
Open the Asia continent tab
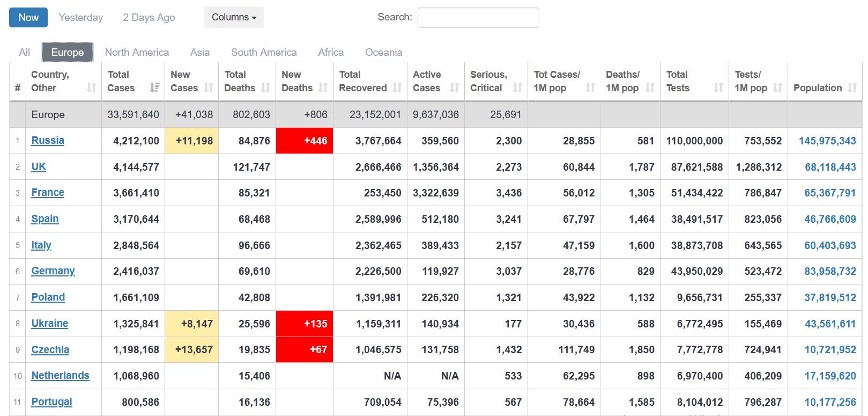(199, 52)
